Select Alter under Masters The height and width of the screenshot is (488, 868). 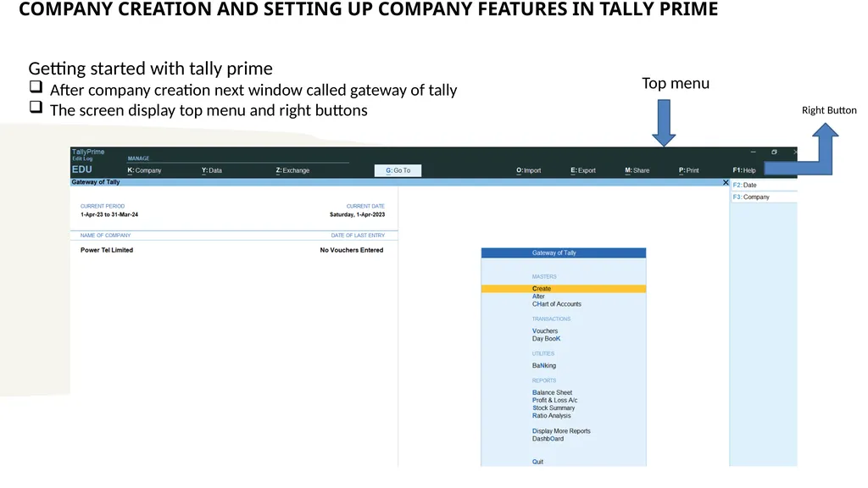pos(538,297)
